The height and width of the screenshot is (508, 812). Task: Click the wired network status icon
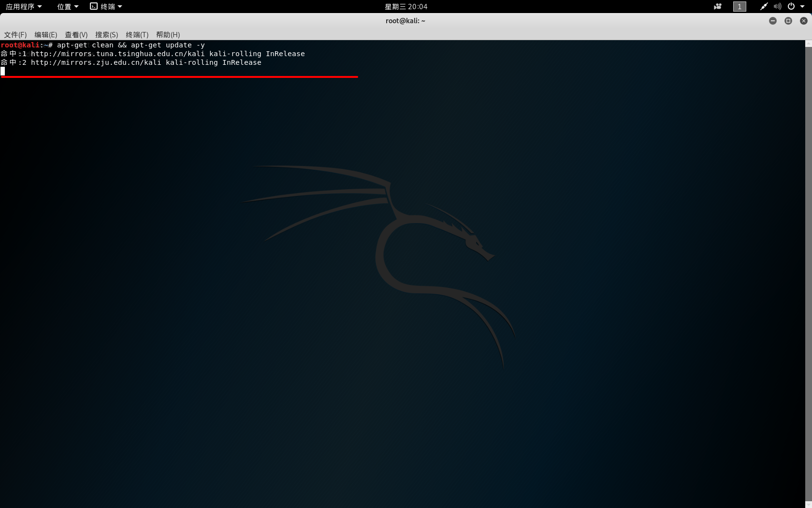click(764, 6)
